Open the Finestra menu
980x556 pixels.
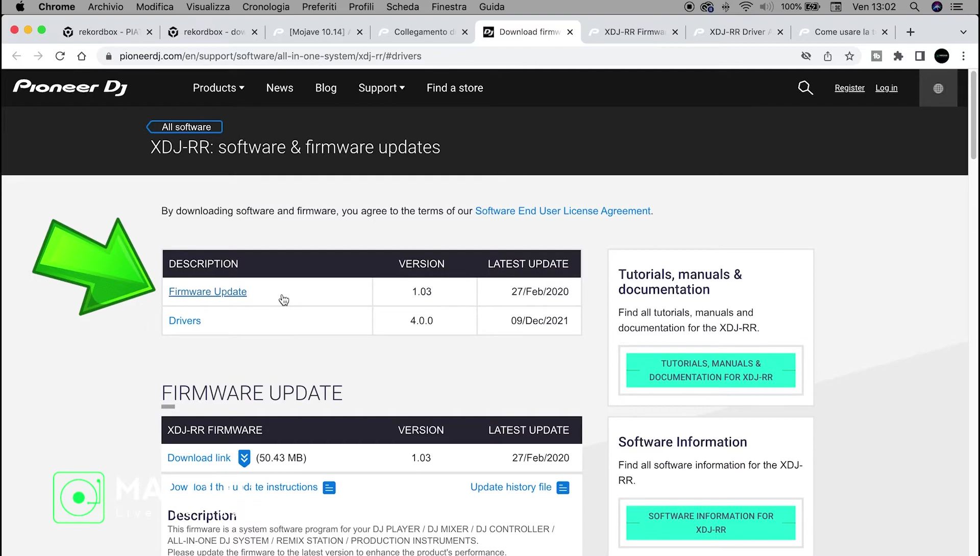(449, 7)
